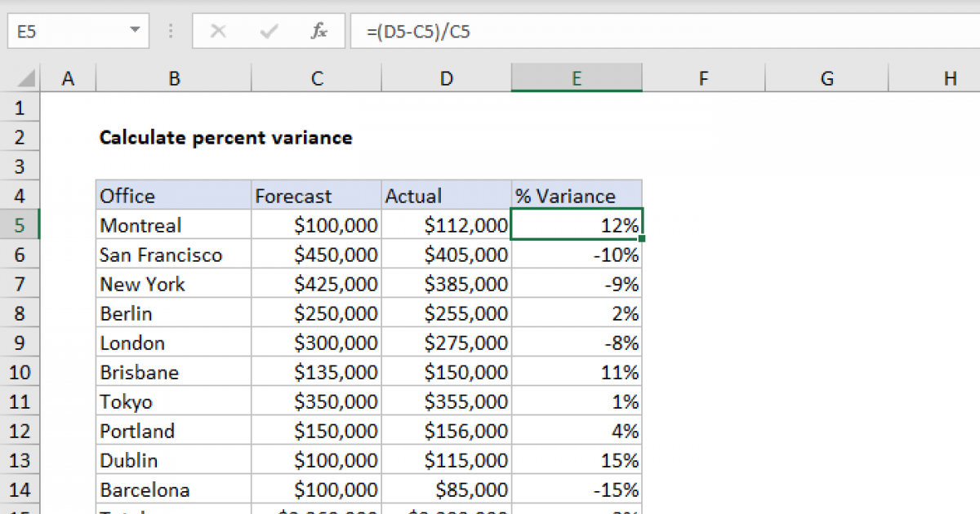The width and height of the screenshot is (980, 514).
Task: Select column G header
Action: (x=826, y=78)
